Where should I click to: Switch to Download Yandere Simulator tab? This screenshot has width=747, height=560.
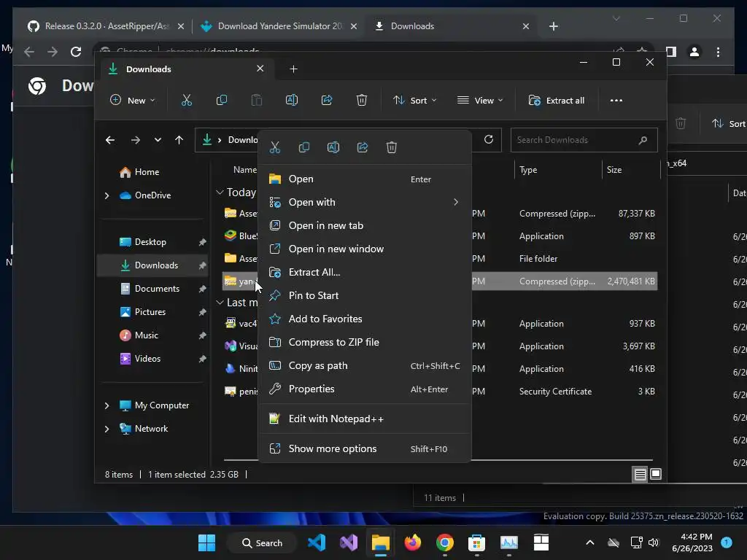[279, 26]
